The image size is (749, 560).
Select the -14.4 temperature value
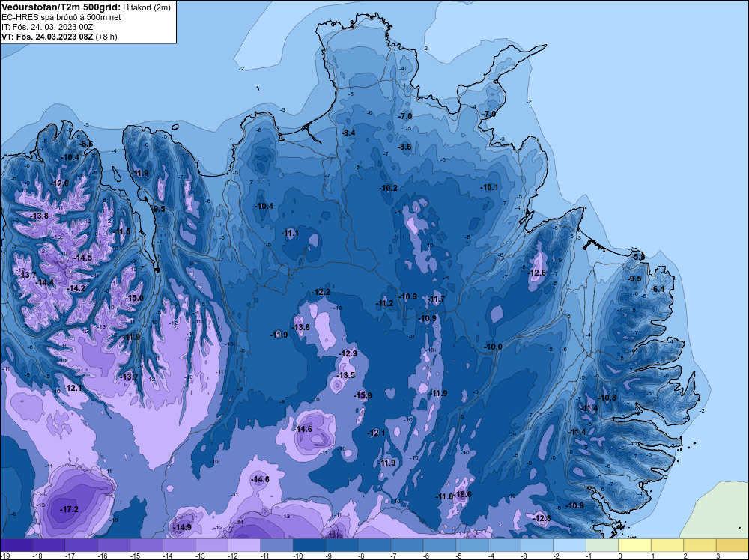point(45,282)
